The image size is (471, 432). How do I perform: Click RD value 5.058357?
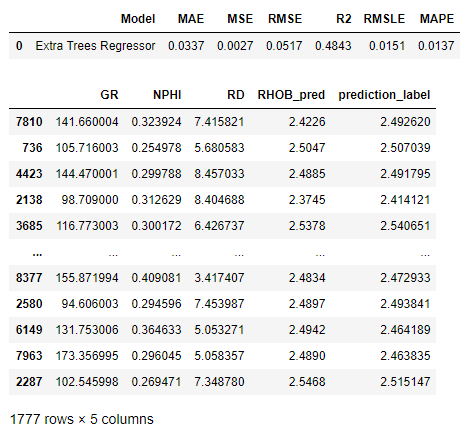(x=219, y=356)
